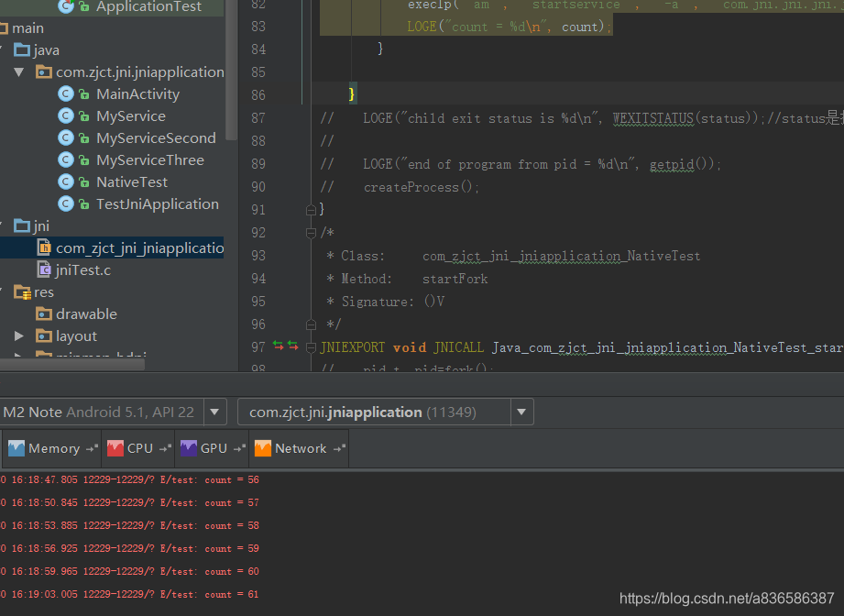844x616 pixels.
Task: Collapse comment fold at line 92
Action: point(311,233)
